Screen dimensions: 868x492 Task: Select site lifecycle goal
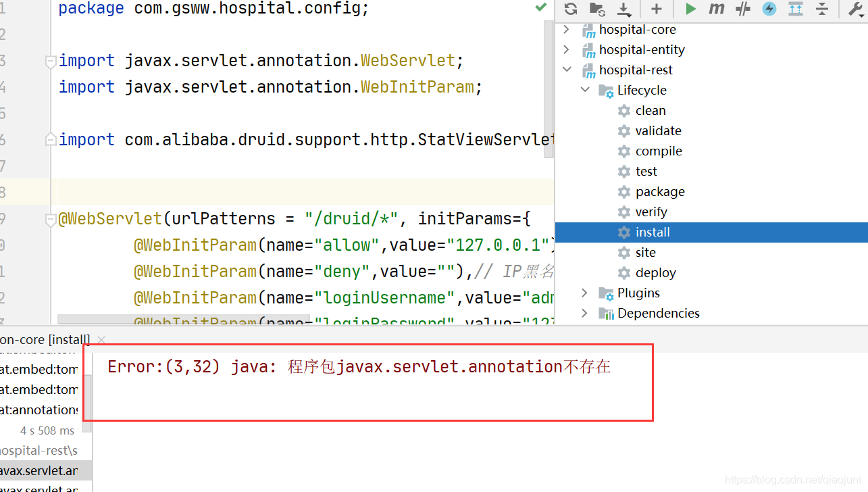(x=645, y=253)
